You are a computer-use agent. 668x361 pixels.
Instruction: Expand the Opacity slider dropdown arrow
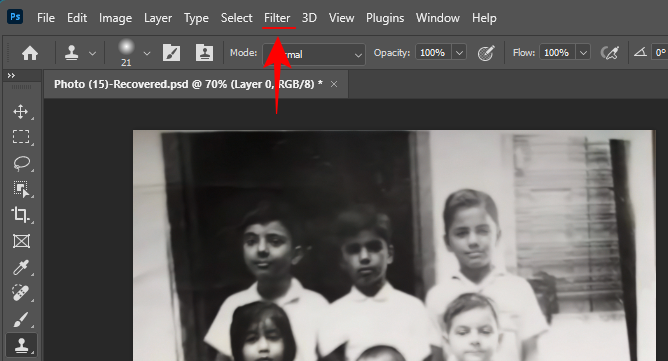point(459,52)
